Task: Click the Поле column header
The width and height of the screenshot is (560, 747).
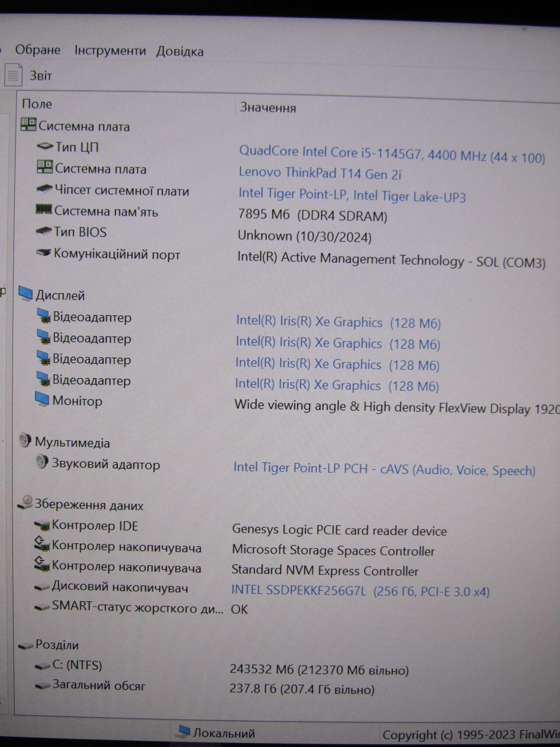Action: pos(37,104)
